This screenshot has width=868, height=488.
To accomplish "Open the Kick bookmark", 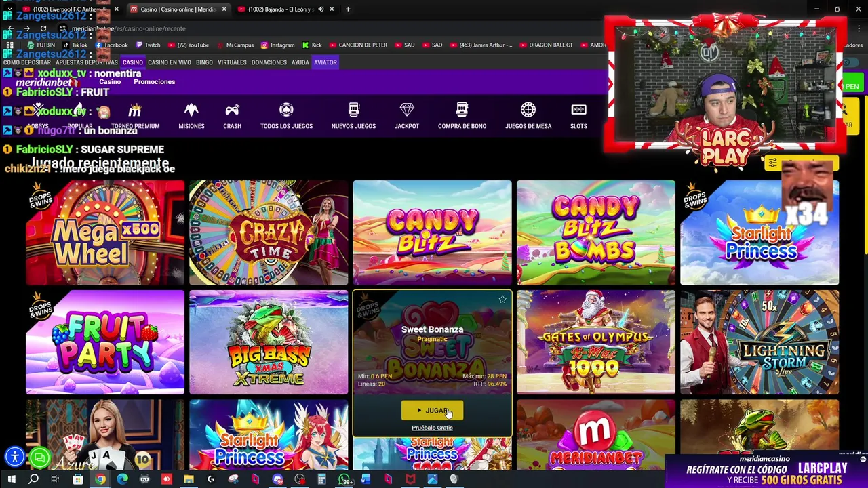I will tap(312, 45).
